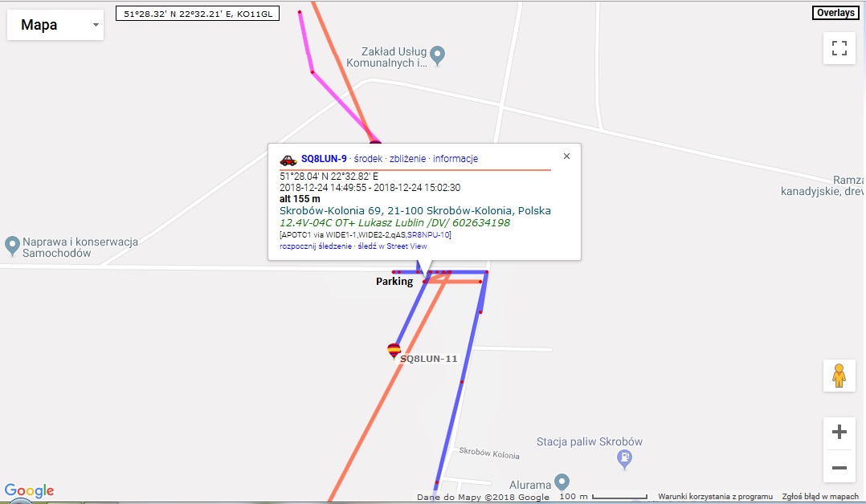Viewport: 866px width, 504px height.
Task: Click the środek link in popup
Action: (x=368, y=159)
